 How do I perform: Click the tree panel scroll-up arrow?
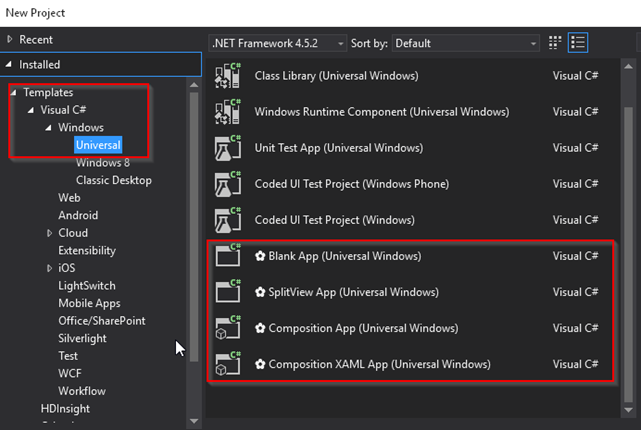click(194, 85)
